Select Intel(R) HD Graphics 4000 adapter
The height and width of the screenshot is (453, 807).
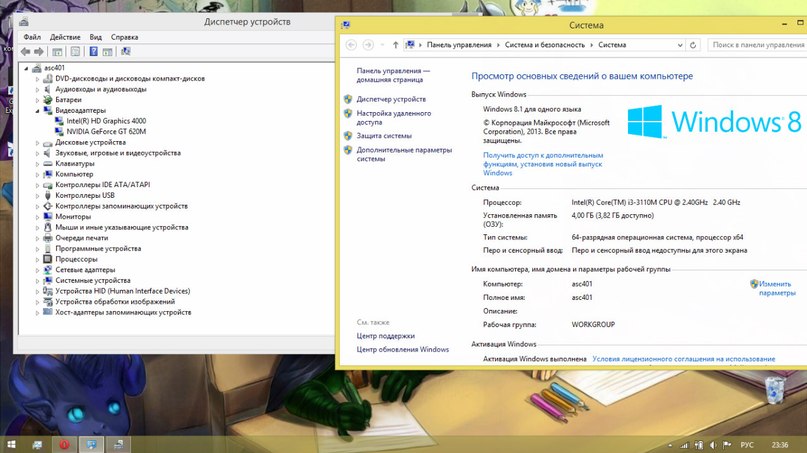point(106,121)
